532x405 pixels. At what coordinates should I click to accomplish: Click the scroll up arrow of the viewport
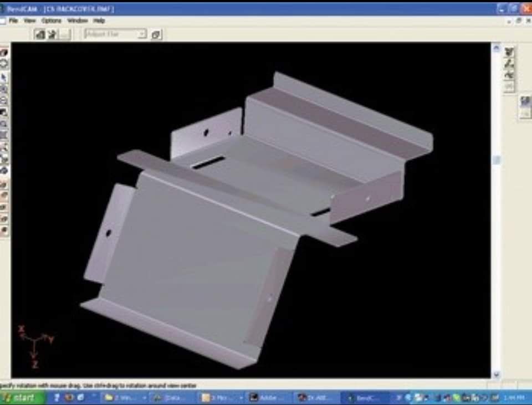[x=497, y=48]
